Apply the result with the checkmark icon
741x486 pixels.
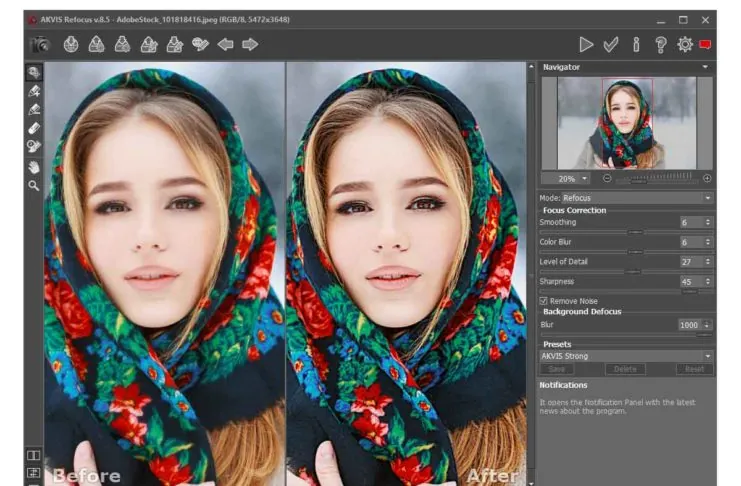(x=610, y=44)
